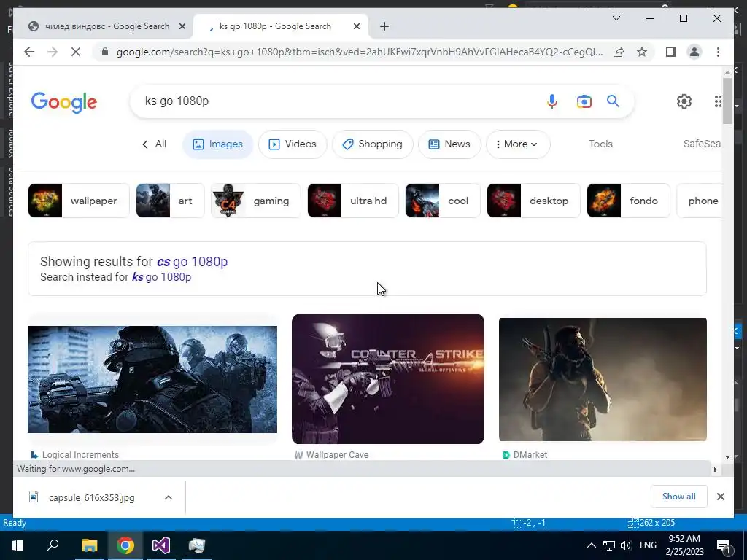Open SafeSearch setting
This screenshot has width=747, height=560.
pyautogui.click(x=701, y=144)
